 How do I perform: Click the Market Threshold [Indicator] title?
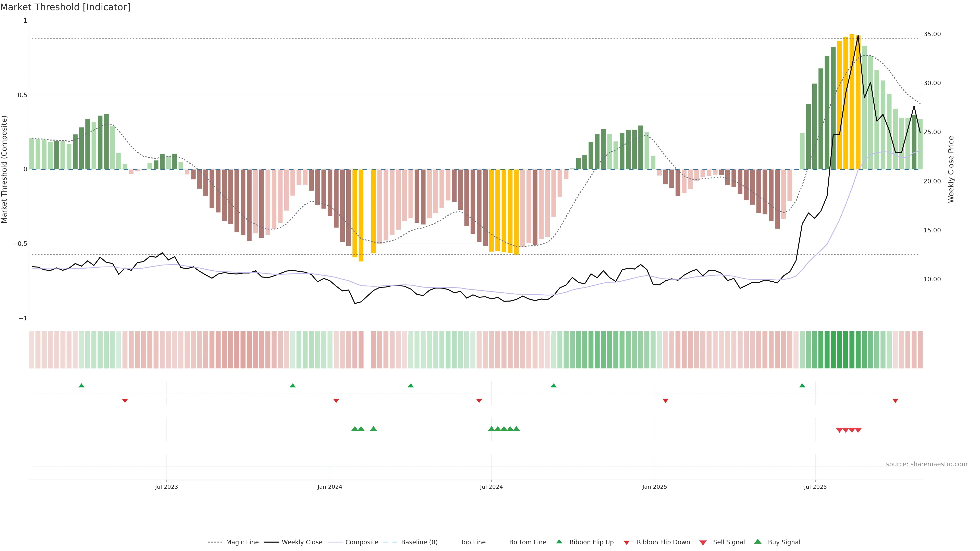[x=65, y=7]
